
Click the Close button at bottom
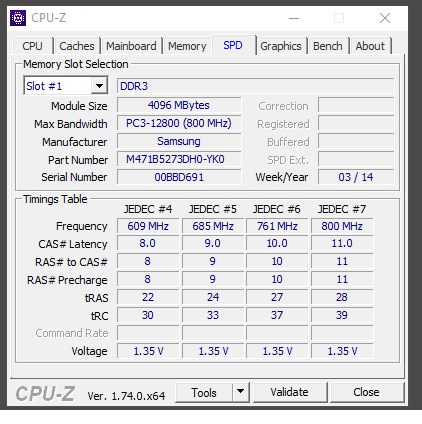point(366,392)
